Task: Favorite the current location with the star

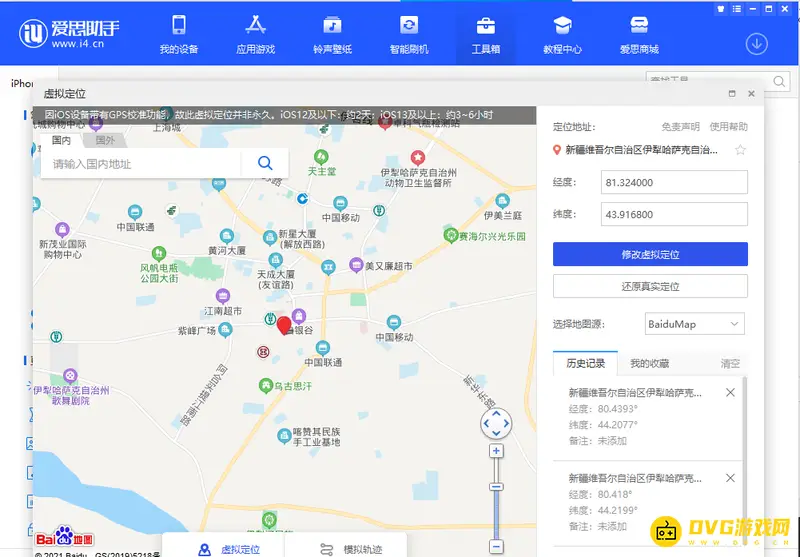Action: [x=740, y=150]
